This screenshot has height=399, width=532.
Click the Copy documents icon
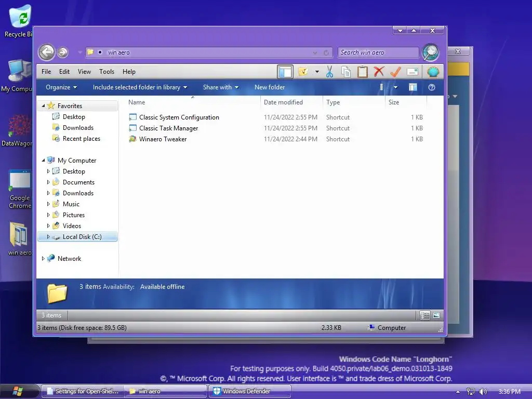pyautogui.click(x=345, y=72)
